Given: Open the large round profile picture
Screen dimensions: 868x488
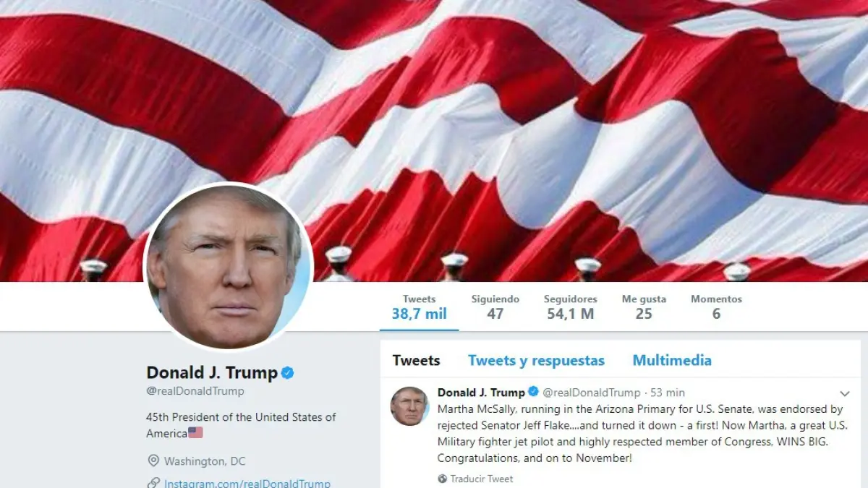Looking at the screenshot, I should click(x=229, y=266).
